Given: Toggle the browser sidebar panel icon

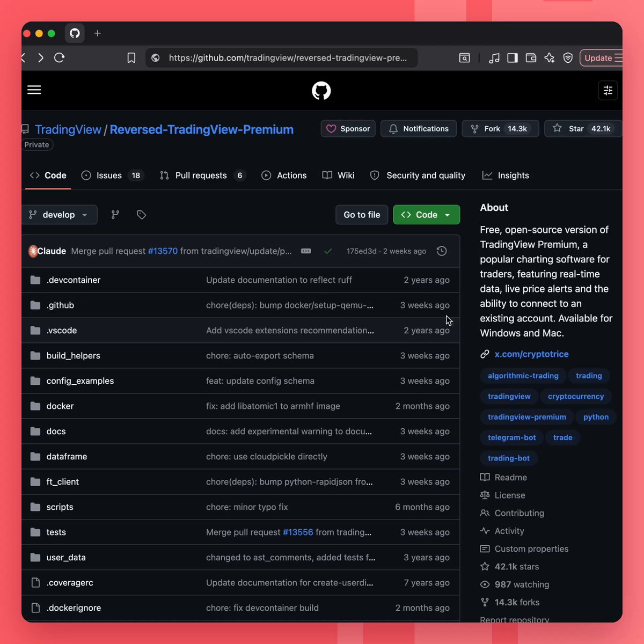Looking at the screenshot, I should click(x=513, y=58).
